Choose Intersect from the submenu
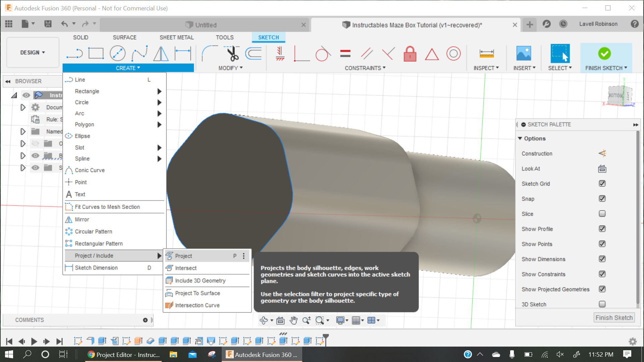Screen dimensions: 644x362 pos(207,268)
